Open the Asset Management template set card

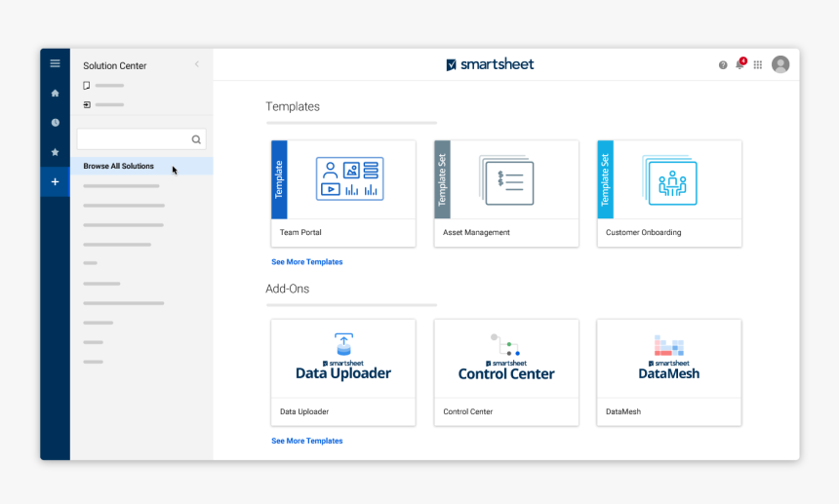point(506,193)
